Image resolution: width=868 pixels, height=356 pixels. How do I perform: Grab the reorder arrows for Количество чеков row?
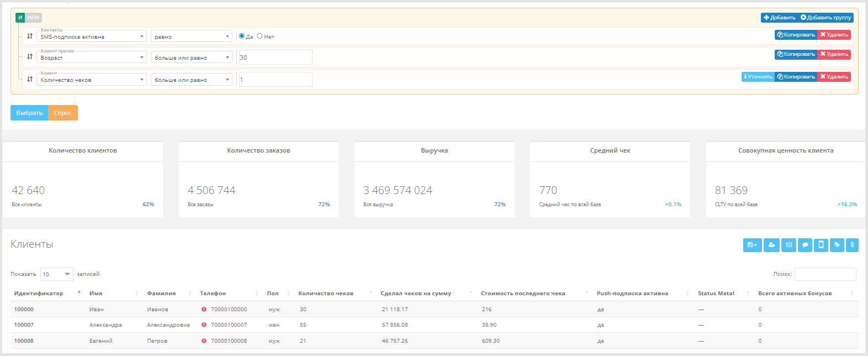(x=30, y=79)
